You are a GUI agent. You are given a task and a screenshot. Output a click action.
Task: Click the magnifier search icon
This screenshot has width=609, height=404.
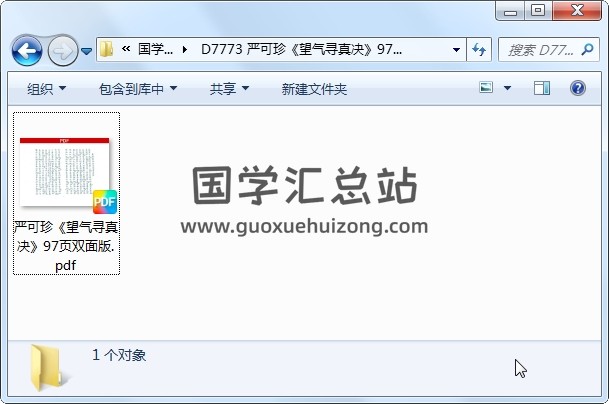(588, 49)
